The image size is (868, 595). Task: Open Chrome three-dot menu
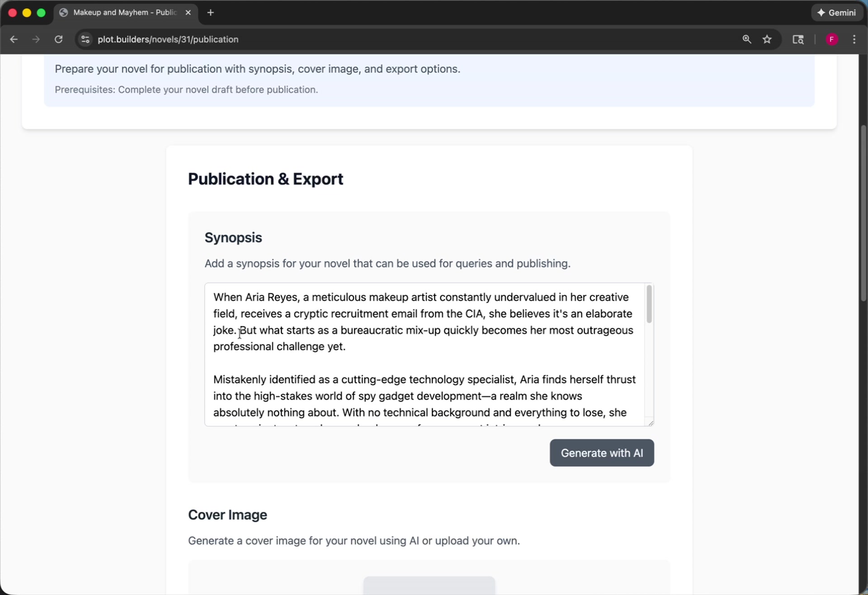[x=854, y=39]
